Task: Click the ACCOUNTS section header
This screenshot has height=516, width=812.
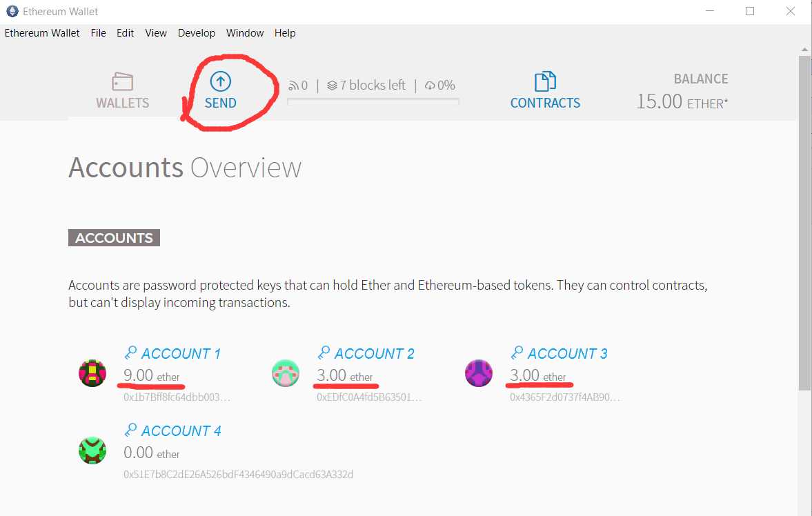Action: click(114, 238)
